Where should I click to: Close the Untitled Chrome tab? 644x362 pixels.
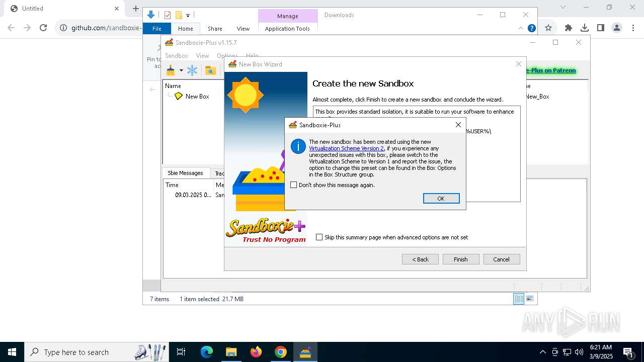click(x=117, y=9)
